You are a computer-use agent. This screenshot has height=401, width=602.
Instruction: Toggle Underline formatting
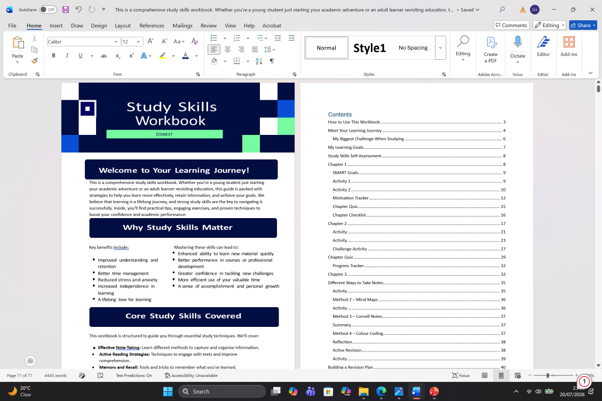(81, 56)
